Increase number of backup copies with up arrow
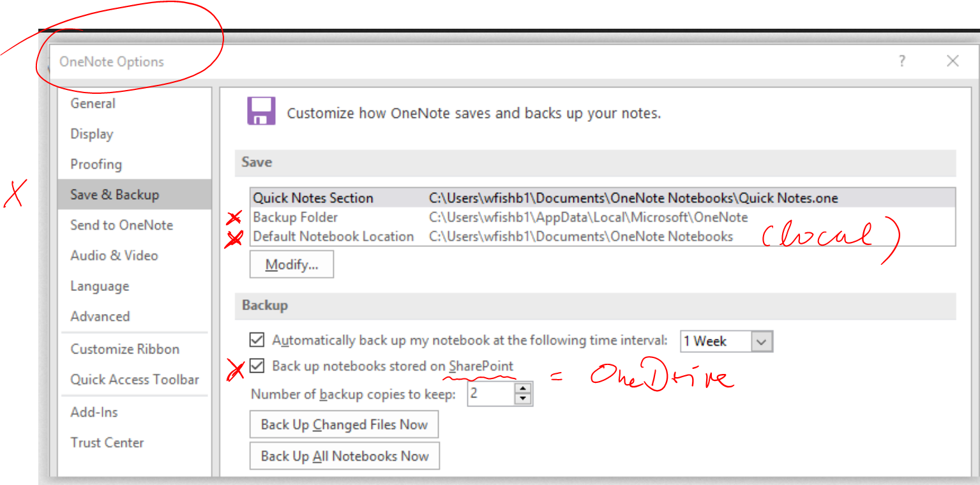Image resolution: width=980 pixels, height=485 pixels. pos(524,388)
